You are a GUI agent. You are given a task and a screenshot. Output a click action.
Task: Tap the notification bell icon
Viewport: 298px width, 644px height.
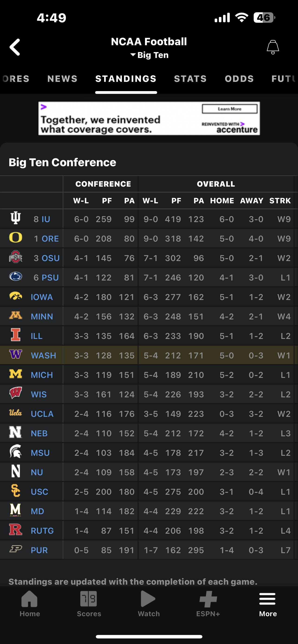pyautogui.click(x=273, y=47)
